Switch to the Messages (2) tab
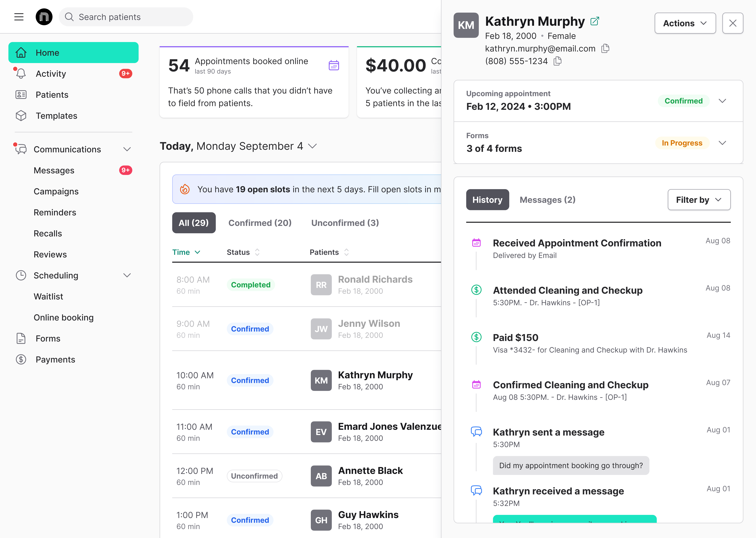Image resolution: width=756 pixels, height=538 pixels. 547,200
